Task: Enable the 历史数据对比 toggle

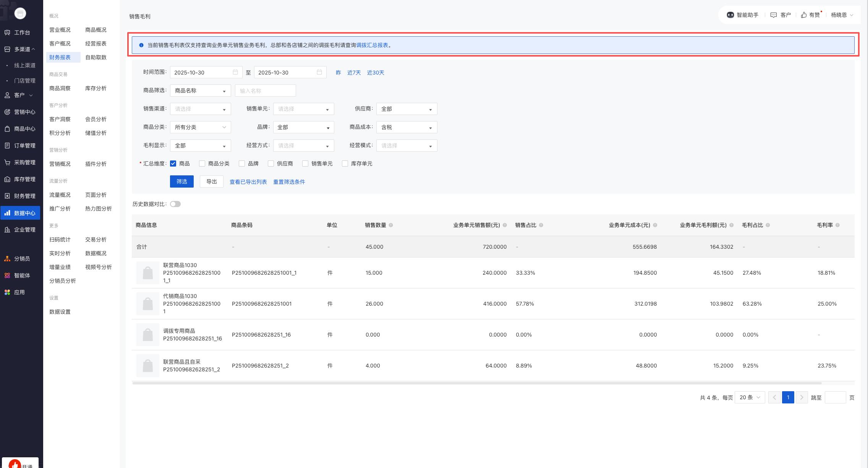Action: tap(175, 204)
